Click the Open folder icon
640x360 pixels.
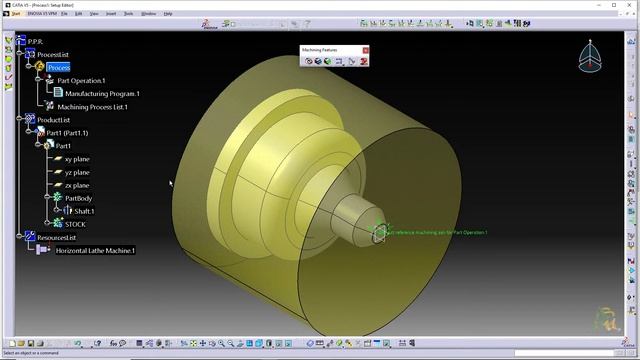21,344
